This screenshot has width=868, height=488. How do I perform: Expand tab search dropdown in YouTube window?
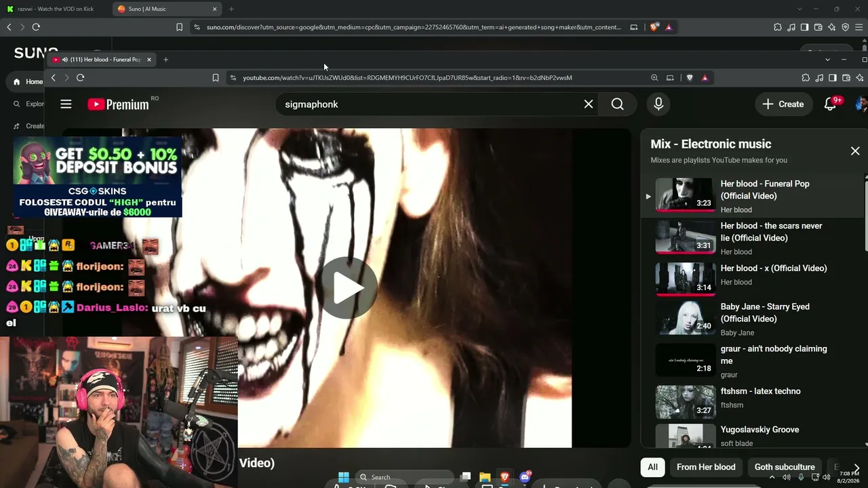(827, 60)
